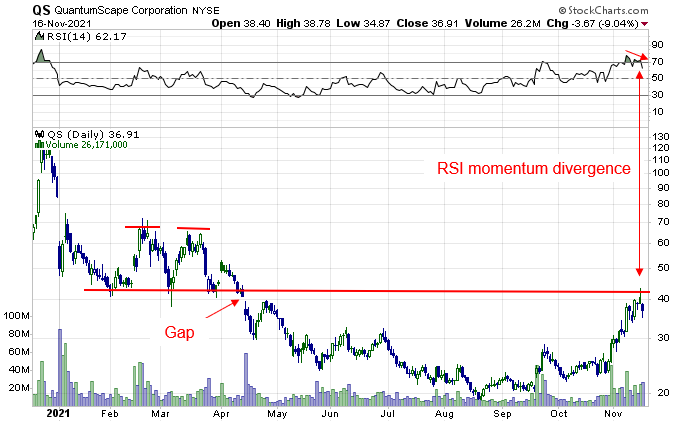The height and width of the screenshot is (426, 683).
Task: Click the QuantumScape Corporation company name
Action: click(121, 10)
